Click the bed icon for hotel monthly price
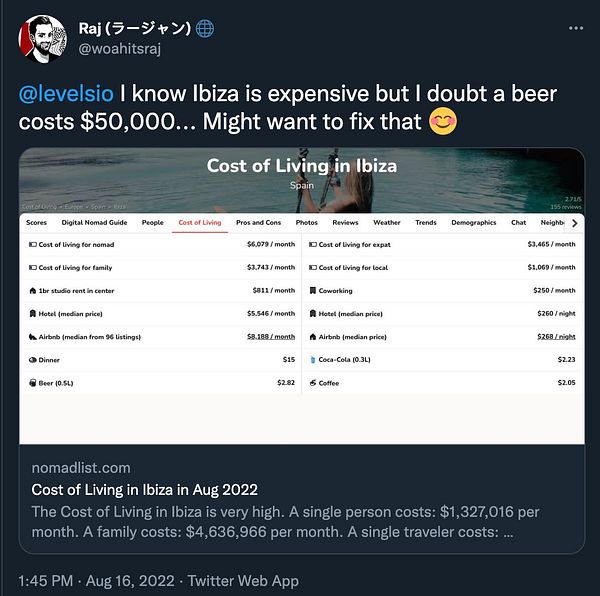This screenshot has width=600, height=596. click(x=31, y=313)
